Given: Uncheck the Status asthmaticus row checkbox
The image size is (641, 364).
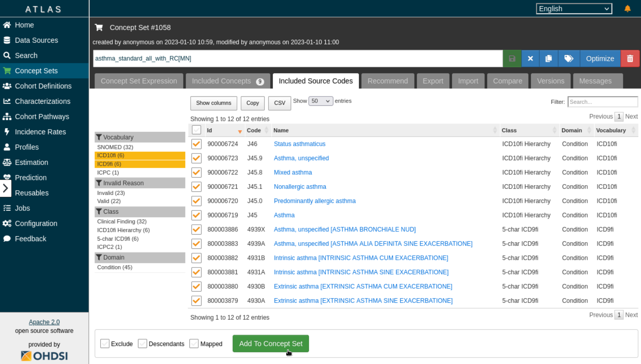Looking at the screenshot, I should point(196,144).
